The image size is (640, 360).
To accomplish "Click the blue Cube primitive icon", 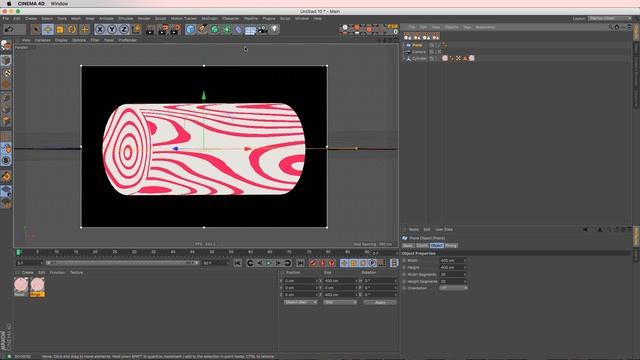I will 190,29.
